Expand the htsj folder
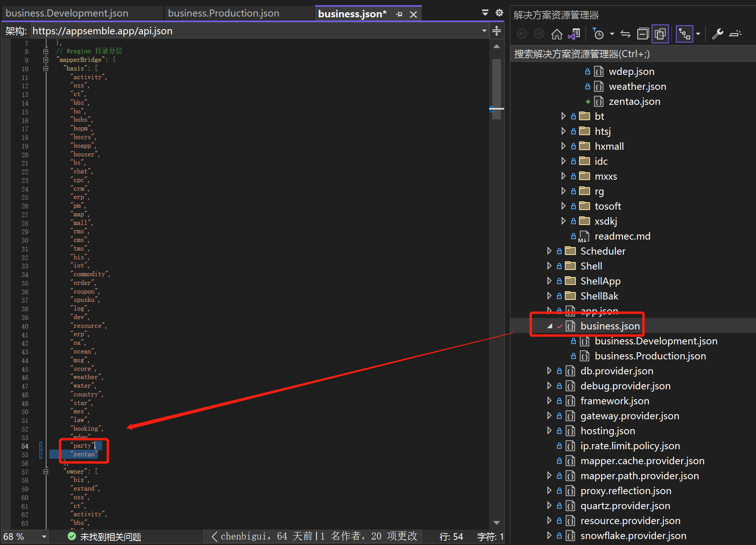Image resolution: width=756 pixels, height=545 pixels. click(564, 131)
